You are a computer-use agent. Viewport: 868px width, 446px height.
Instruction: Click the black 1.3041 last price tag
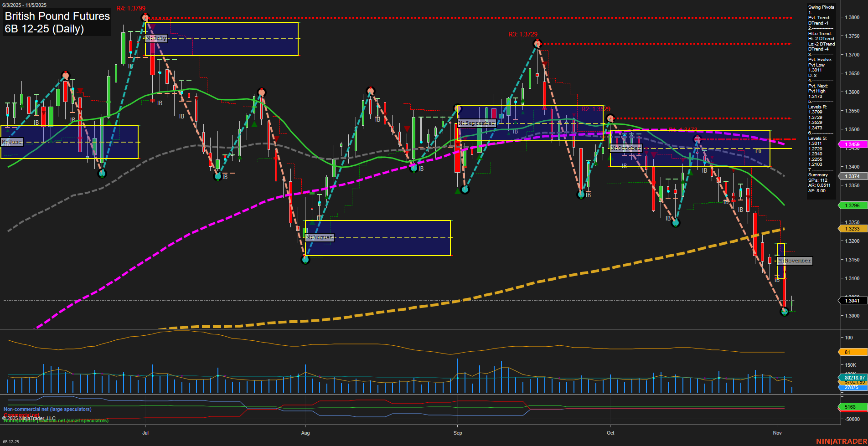[x=852, y=301]
